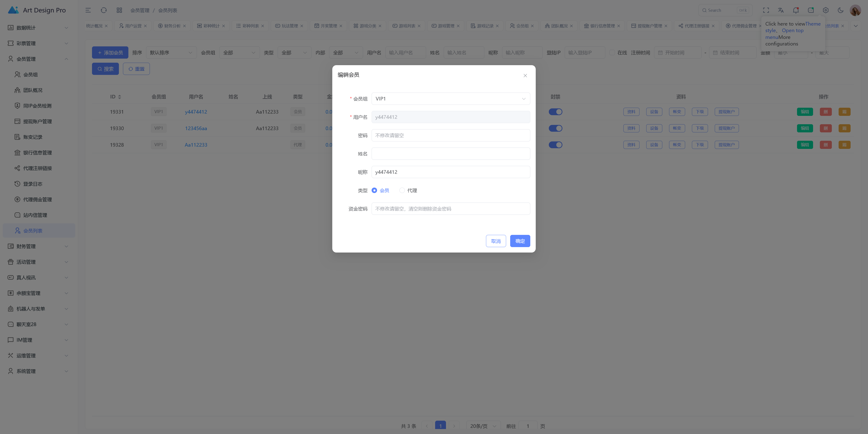Select the 会员 radio option
868x434 pixels.
tap(380, 191)
